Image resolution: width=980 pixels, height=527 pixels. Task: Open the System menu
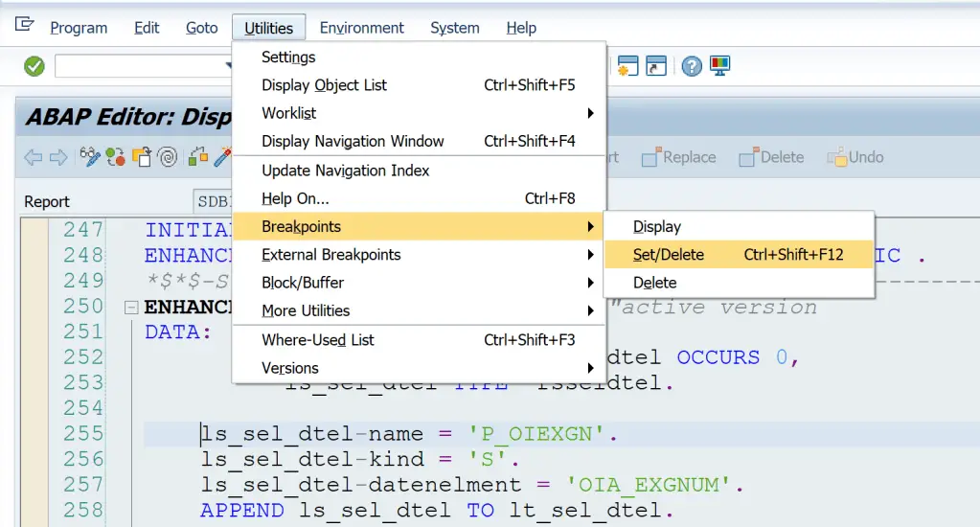[x=455, y=28]
